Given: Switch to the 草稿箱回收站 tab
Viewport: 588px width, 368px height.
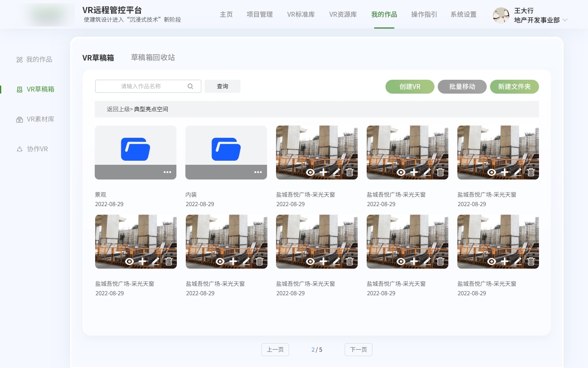Looking at the screenshot, I should (153, 57).
